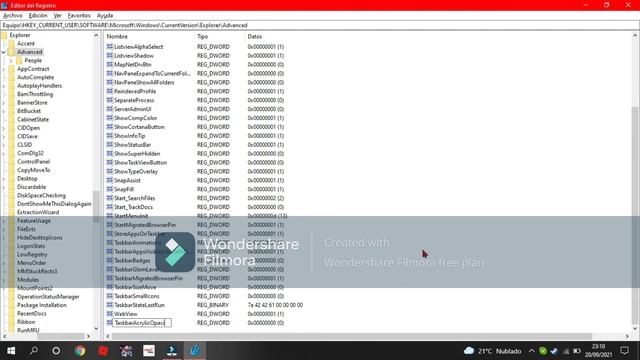The width and height of the screenshot is (640, 360).
Task: Expand the People subkey
Action: [11, 61]
